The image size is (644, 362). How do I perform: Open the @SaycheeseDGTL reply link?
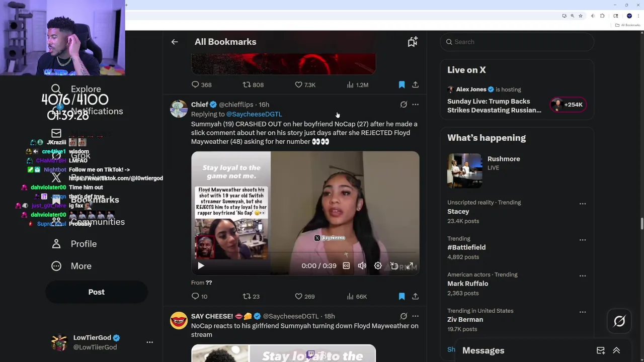254,114
